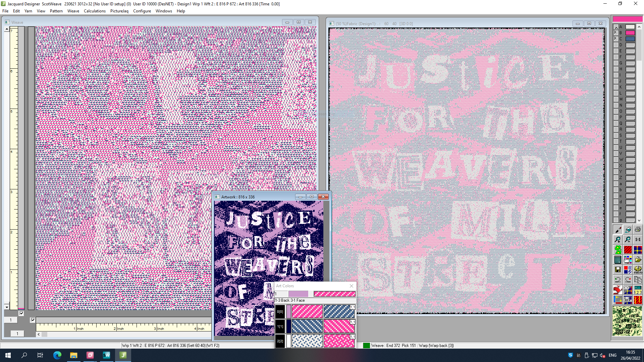Expand yarn B arrow marker

(615, 33)
